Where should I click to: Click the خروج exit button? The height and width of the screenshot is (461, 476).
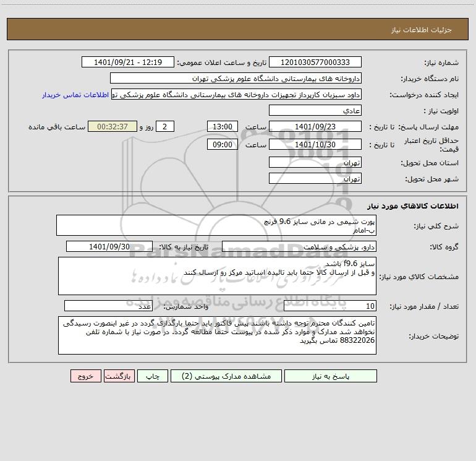point(85,376)
